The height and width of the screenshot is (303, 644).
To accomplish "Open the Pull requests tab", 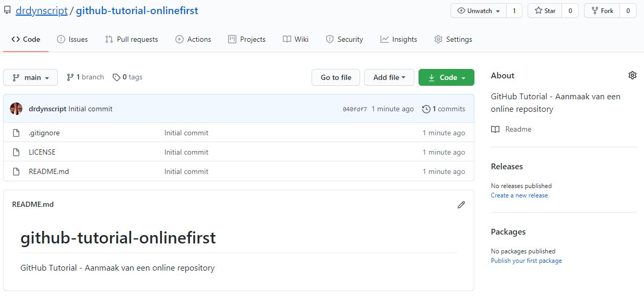I will click(132, 39).
